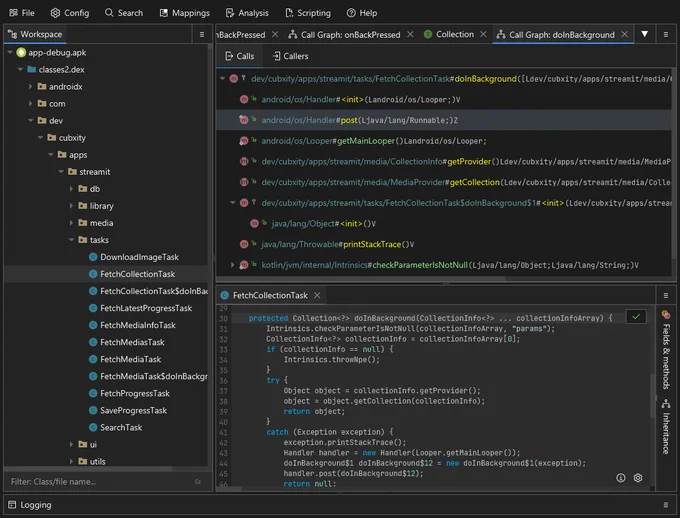Click the green checkmark status indicator

(x=636, y=317)
